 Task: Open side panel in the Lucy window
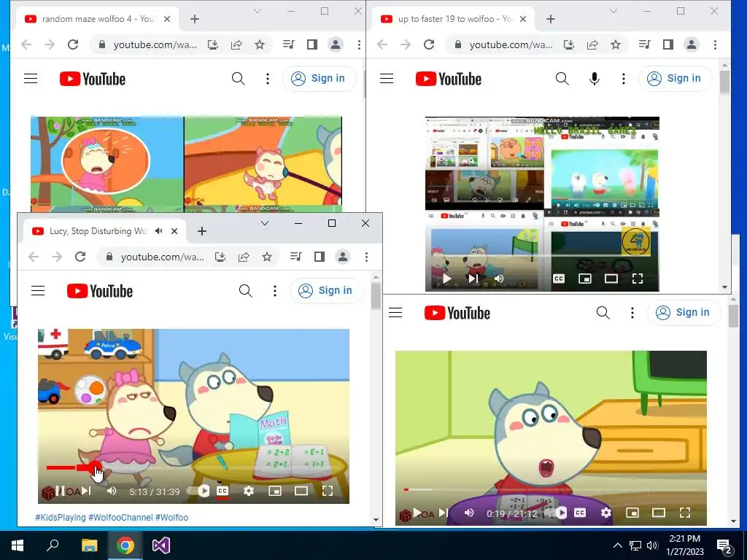[320, 257]
